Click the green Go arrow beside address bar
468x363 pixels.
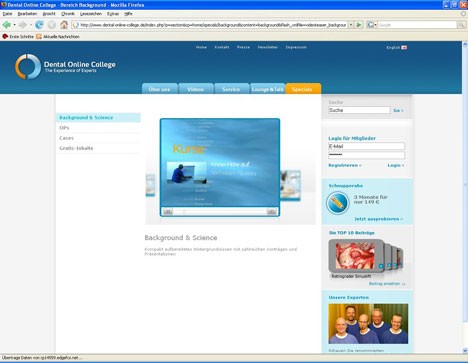[x=359, y=25]
